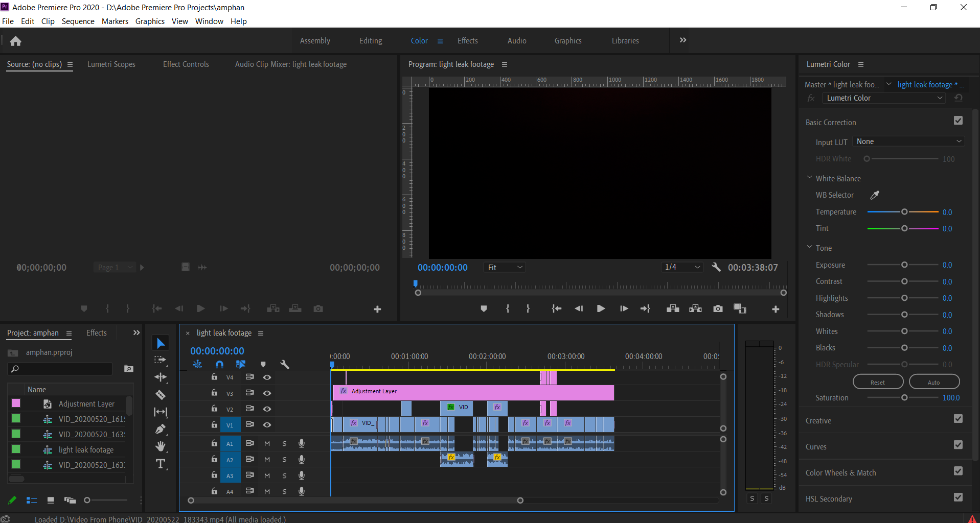Add marker in timeline header
Image resolution: width=980 pixels, height=523 pixels.
click(263, 364)
